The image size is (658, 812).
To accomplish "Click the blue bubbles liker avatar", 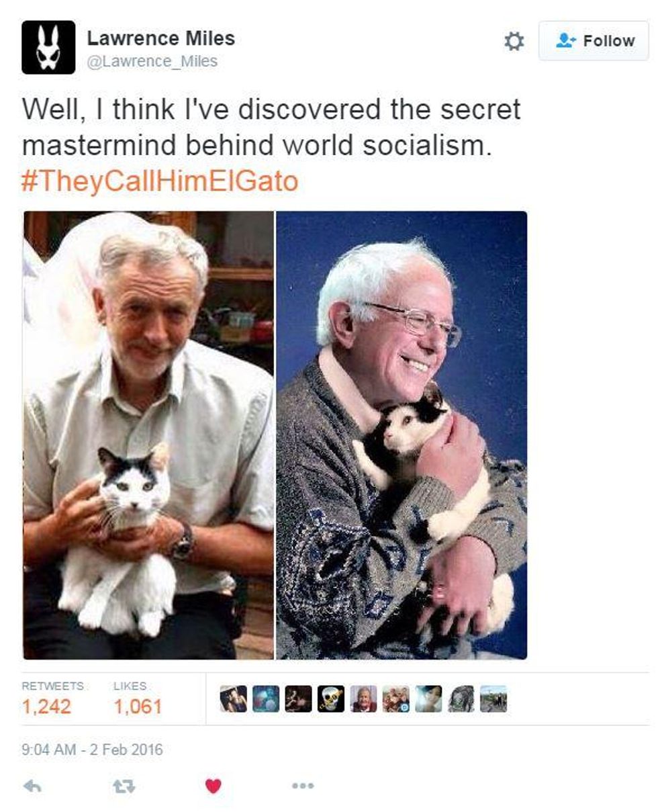I will coord(266,698).
